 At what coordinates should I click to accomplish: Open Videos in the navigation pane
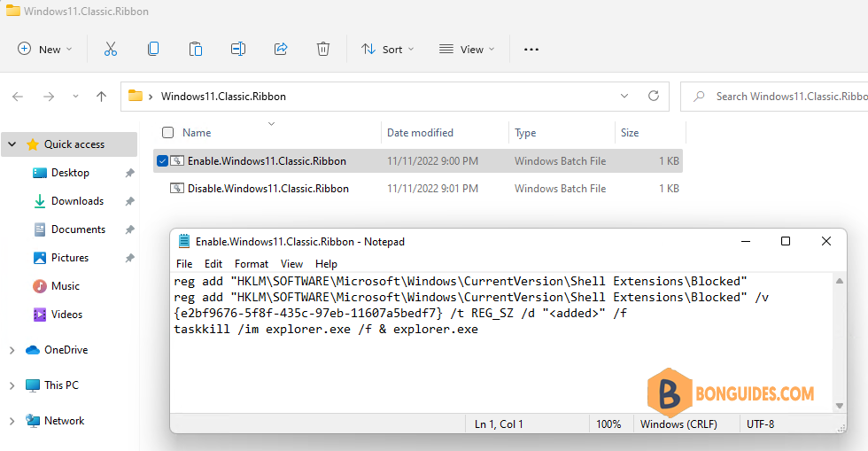click(66, 315)
